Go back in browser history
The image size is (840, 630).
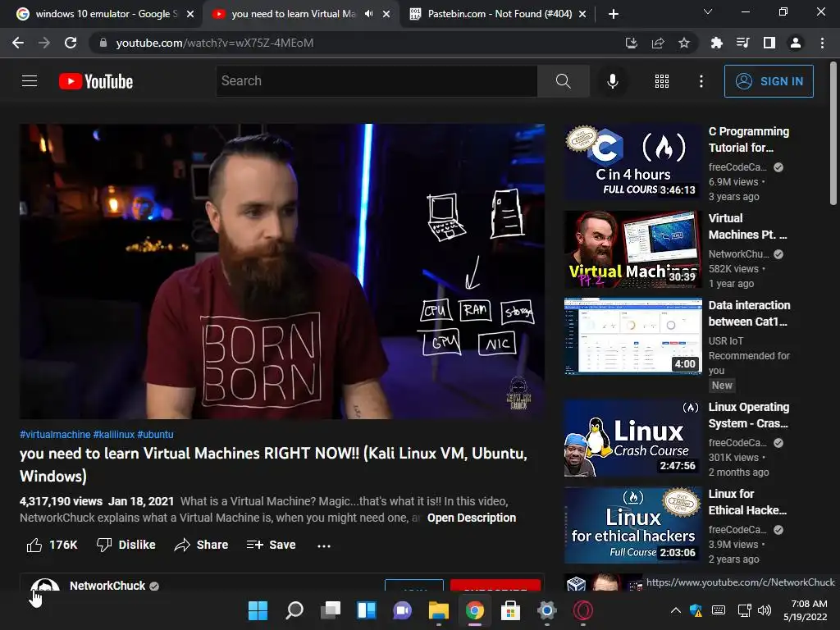(18, 43)
